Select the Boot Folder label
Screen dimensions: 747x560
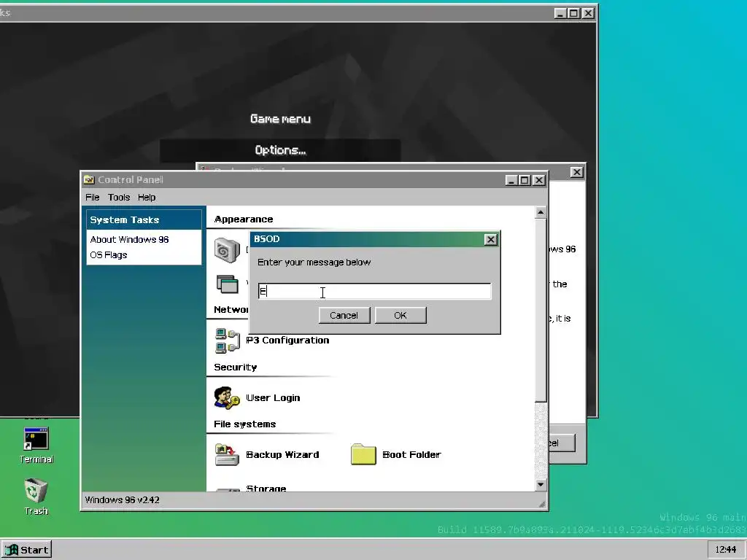click(411, 454)
